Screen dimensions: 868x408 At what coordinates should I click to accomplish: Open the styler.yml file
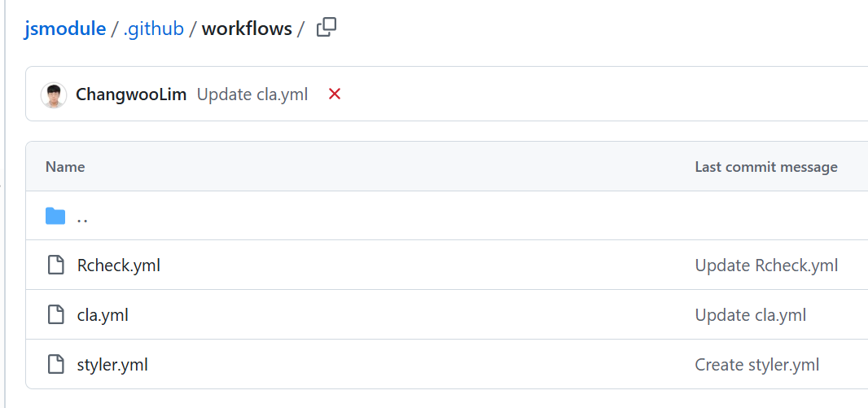112,365
